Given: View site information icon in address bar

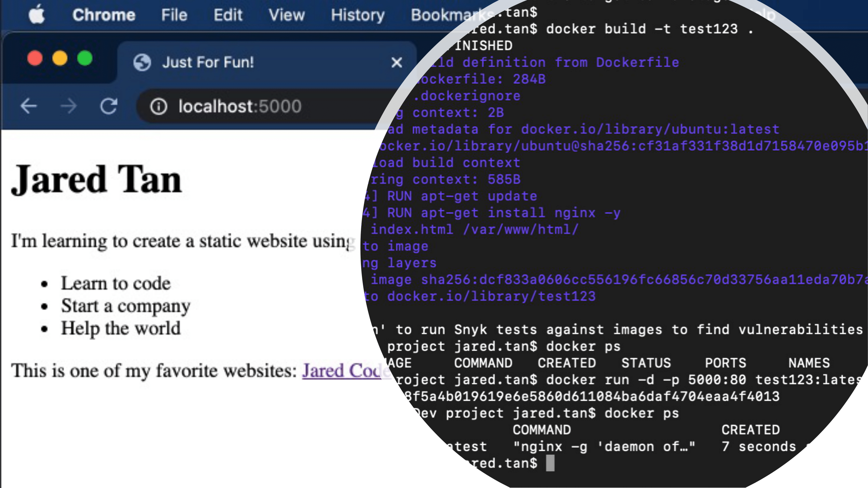Looking at the screenshot, I should pos(158,106).
